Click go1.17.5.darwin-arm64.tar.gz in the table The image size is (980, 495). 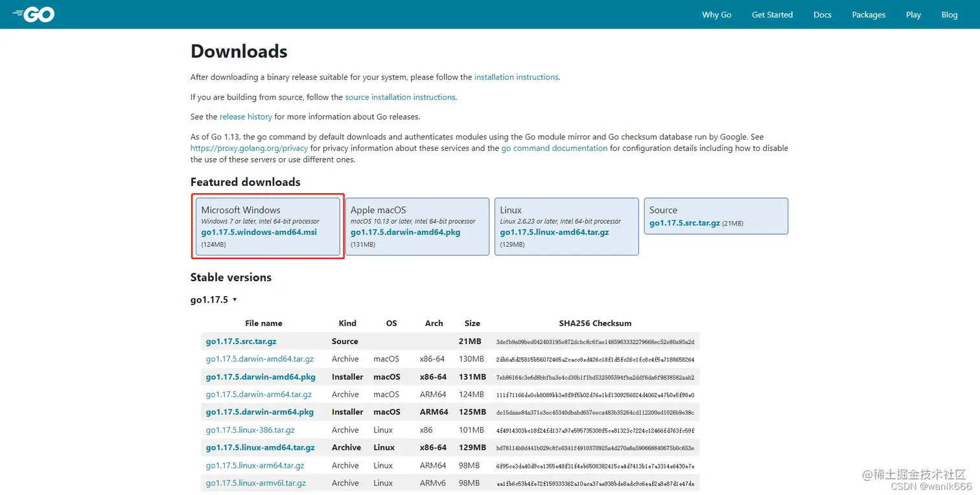(259, 395)
